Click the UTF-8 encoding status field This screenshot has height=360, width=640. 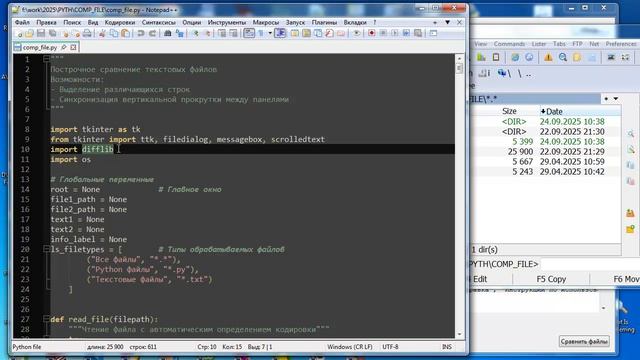[390, 347]
